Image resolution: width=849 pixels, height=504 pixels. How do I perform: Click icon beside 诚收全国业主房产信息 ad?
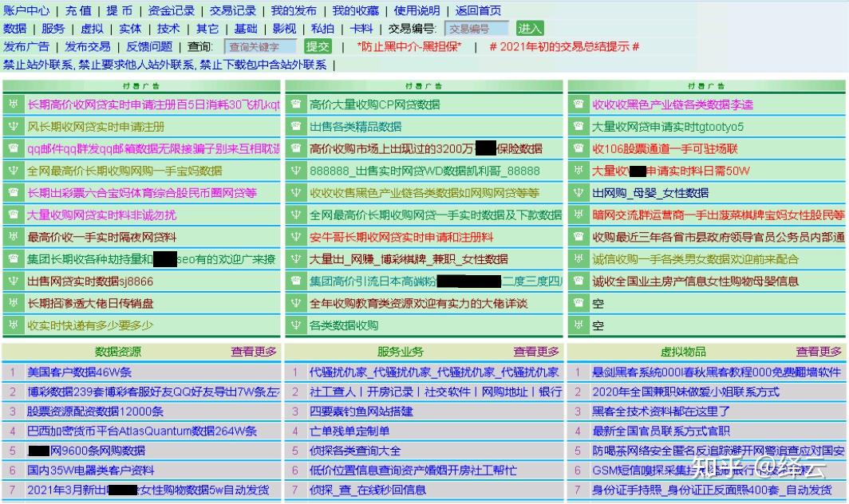click(579, 281)
